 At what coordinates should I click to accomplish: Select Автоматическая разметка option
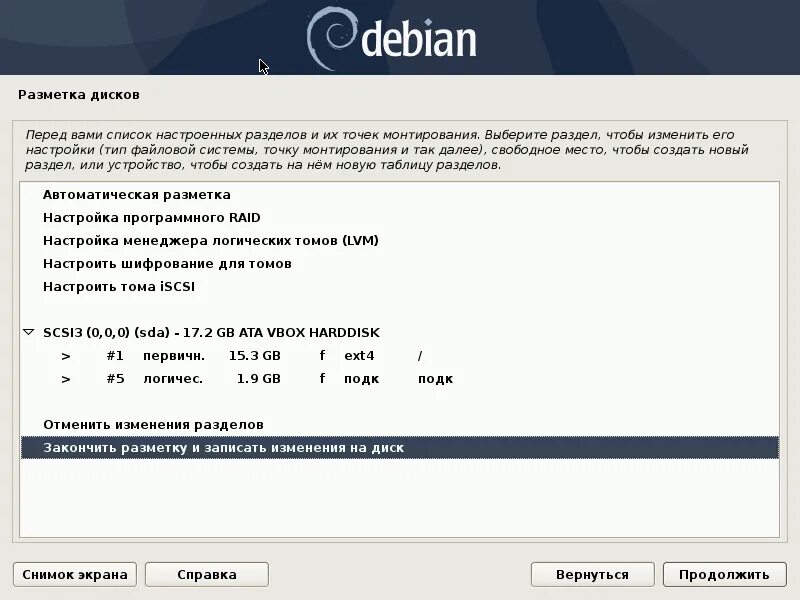(400, 195)
